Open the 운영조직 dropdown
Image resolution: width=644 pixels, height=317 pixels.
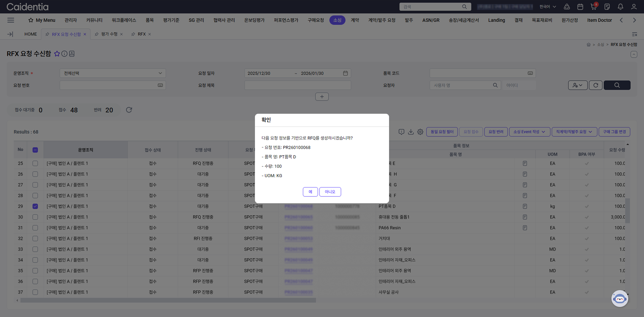coord(113,73)
